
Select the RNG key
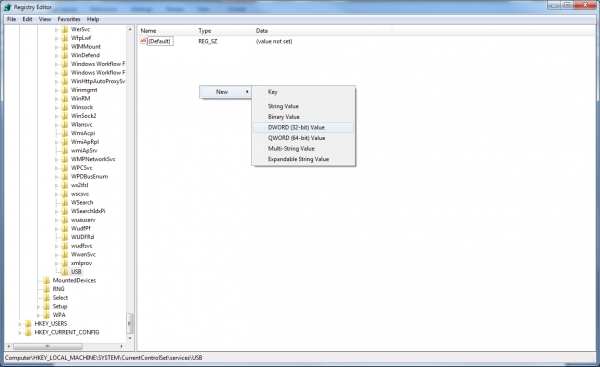(59, 289)
